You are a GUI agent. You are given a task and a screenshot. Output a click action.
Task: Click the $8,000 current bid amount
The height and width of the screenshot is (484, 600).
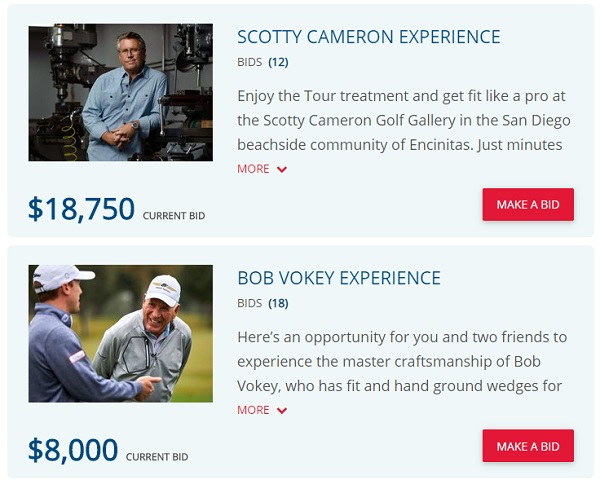(73, 450)
